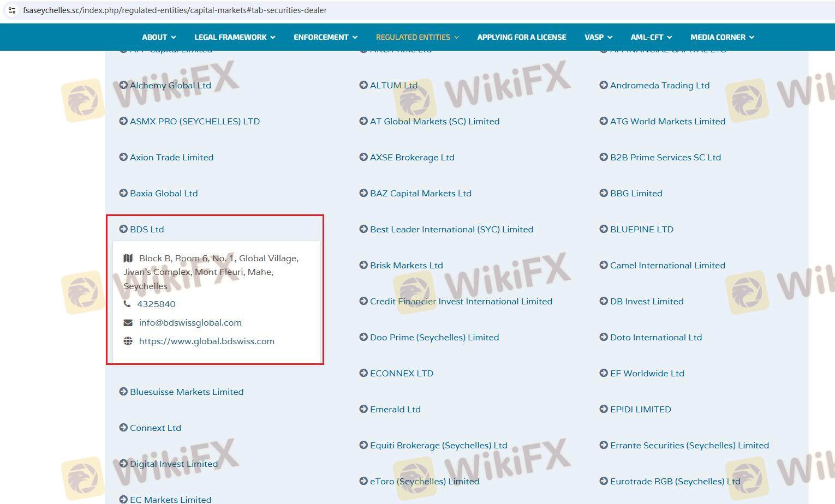Click the arrow icon beside Brisk Markets Ltd

click(363, 265)
